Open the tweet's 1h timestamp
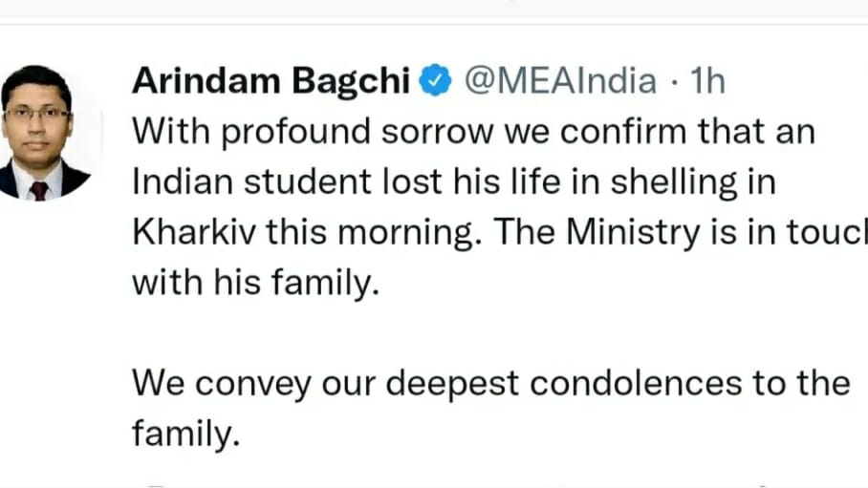868x488 pixels. click(706, 81)
